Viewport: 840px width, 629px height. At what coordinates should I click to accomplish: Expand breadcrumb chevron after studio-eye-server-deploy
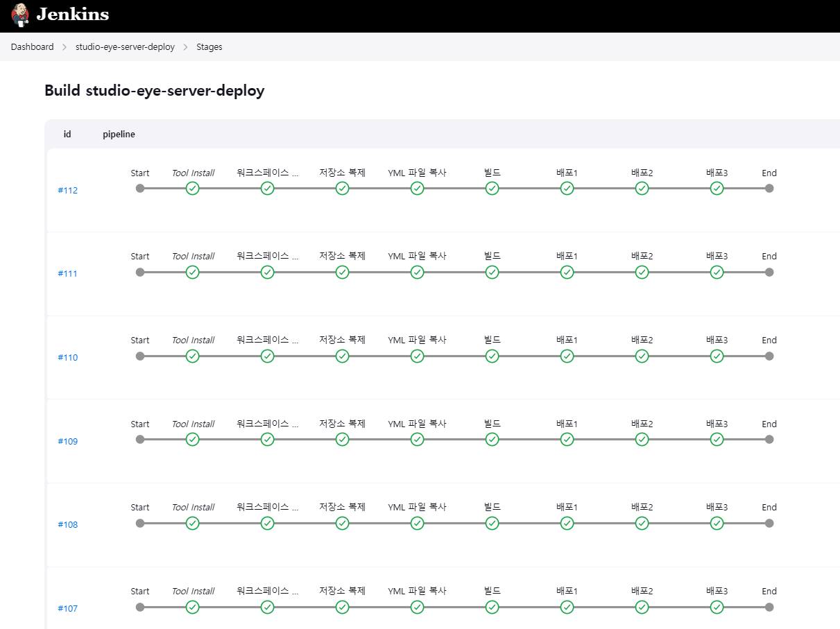point(185,47)
